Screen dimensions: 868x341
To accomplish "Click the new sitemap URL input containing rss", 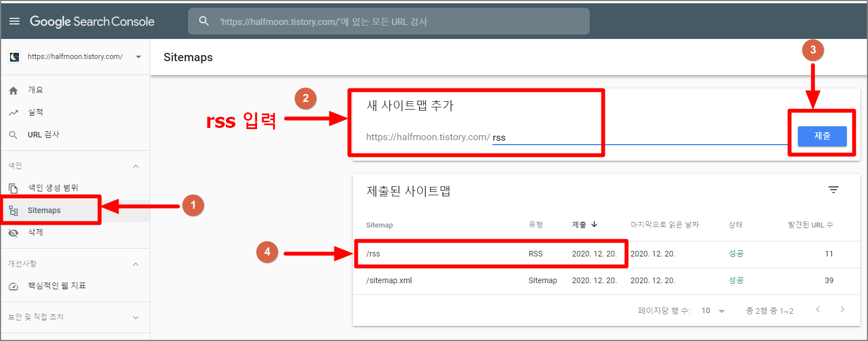I will click(x=640, y=137).
